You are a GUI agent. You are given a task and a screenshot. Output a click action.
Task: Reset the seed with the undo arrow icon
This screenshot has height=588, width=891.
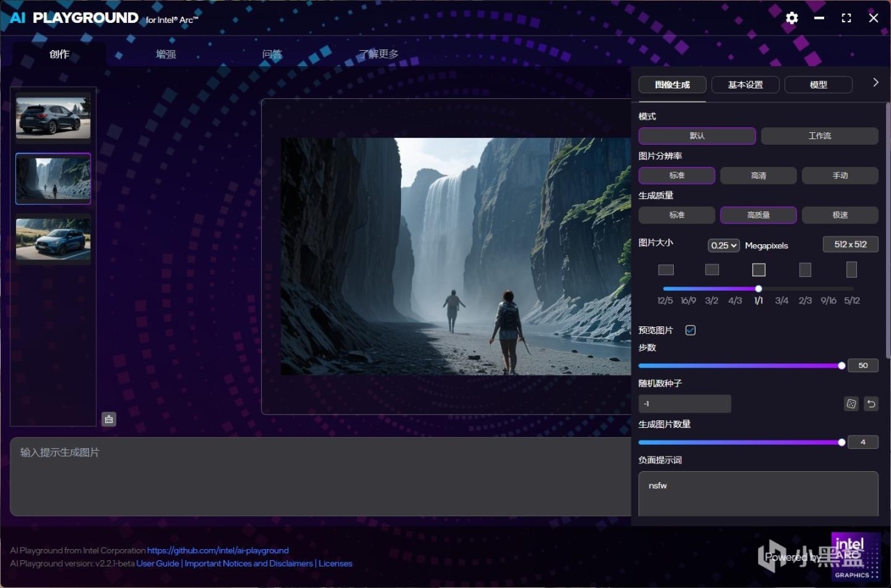[871, 404]
